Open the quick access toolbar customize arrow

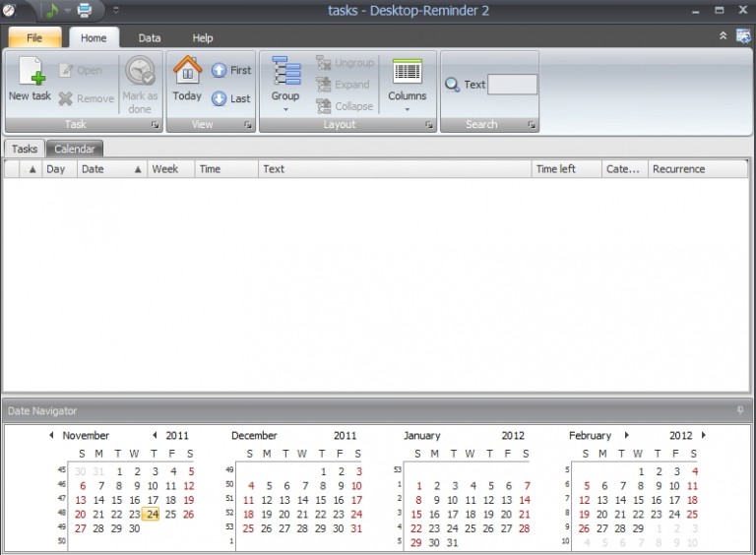[x=116, y=10]
